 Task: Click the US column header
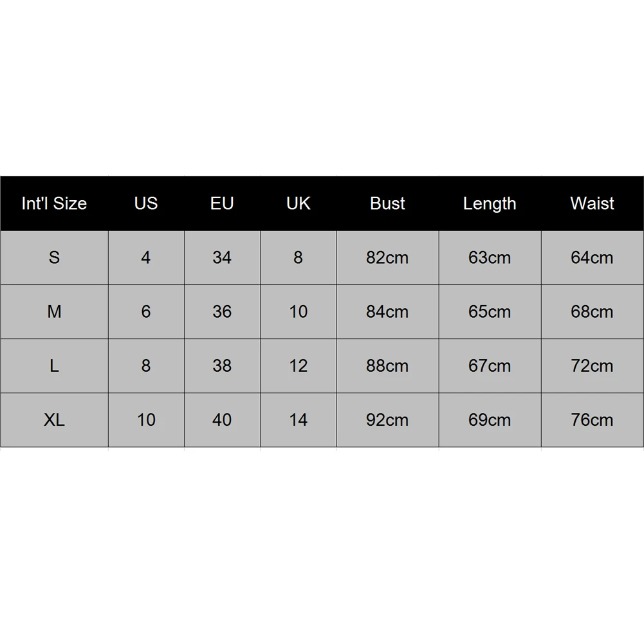pos(146,203)
